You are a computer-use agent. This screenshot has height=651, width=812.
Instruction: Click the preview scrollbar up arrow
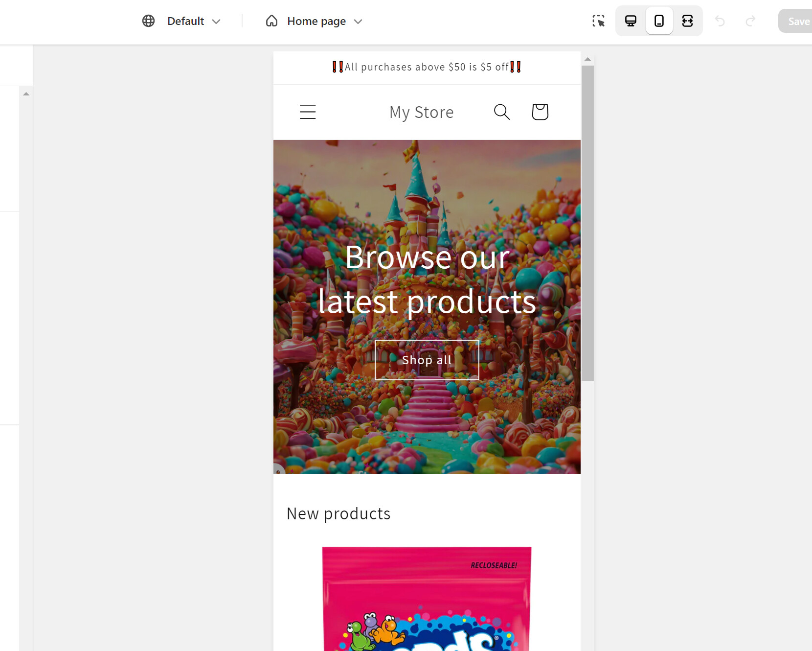point(587,59)
